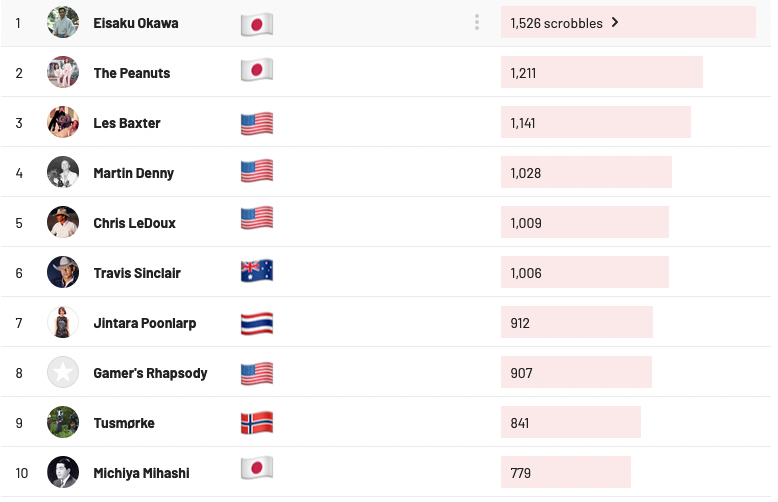Image resolution: width=778 pixels, height=502 pixels.
Task: Click the Japan flag beside Eisaku Okawa
Action: point(257,24)
